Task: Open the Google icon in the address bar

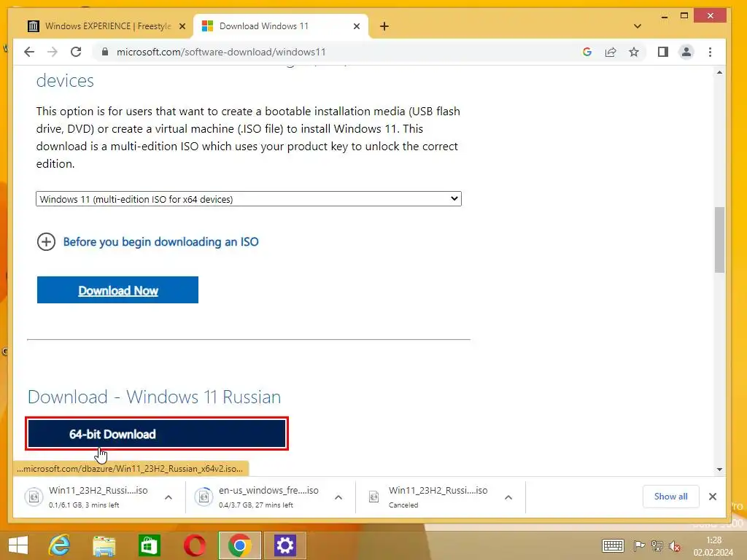Action: coord(587,52)
